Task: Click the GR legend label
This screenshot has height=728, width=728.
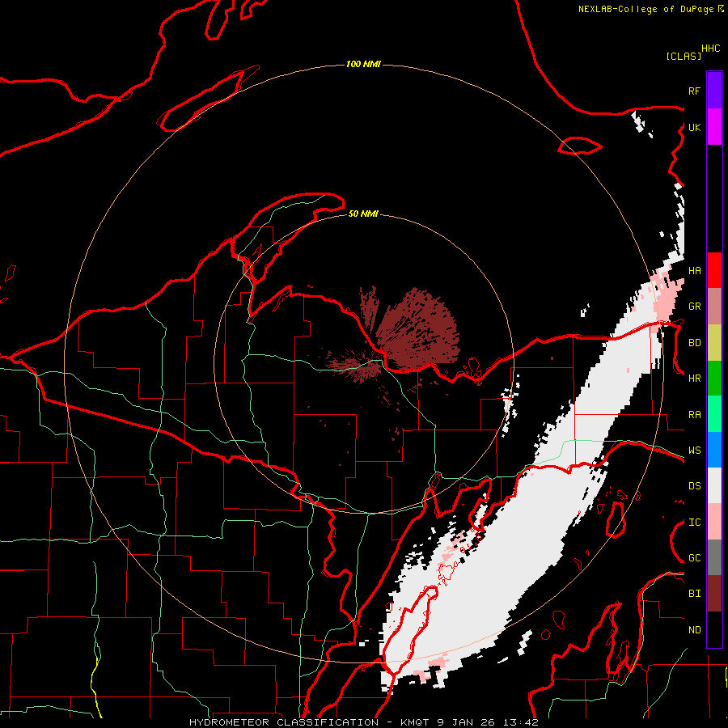Action: coord(694,307)
